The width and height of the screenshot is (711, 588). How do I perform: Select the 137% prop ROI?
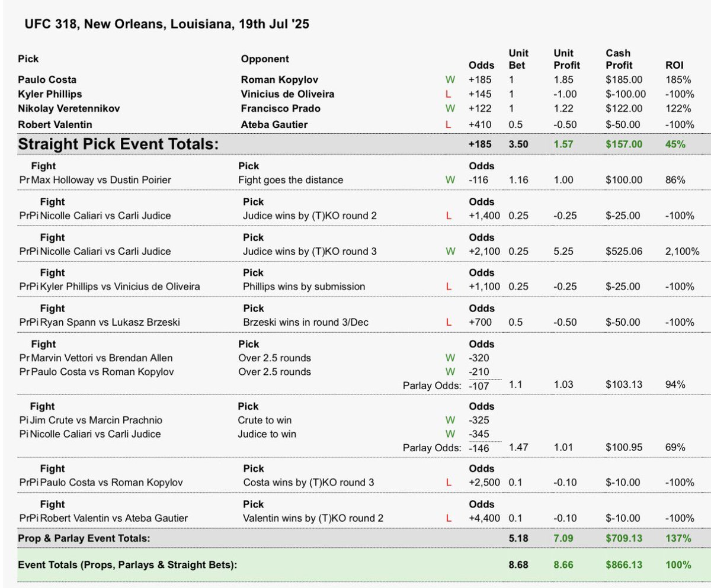[678, 538]
